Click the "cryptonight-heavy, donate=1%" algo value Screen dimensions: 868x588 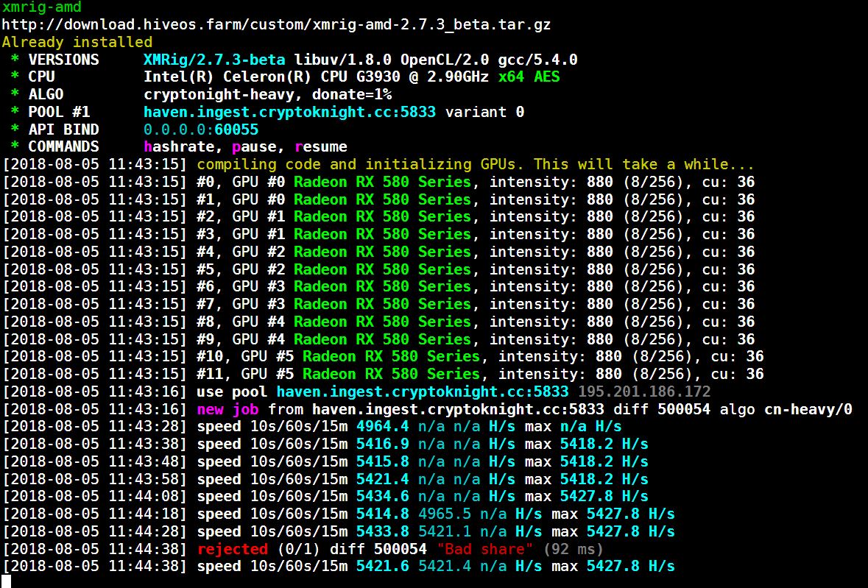click(x=267, y=94)
